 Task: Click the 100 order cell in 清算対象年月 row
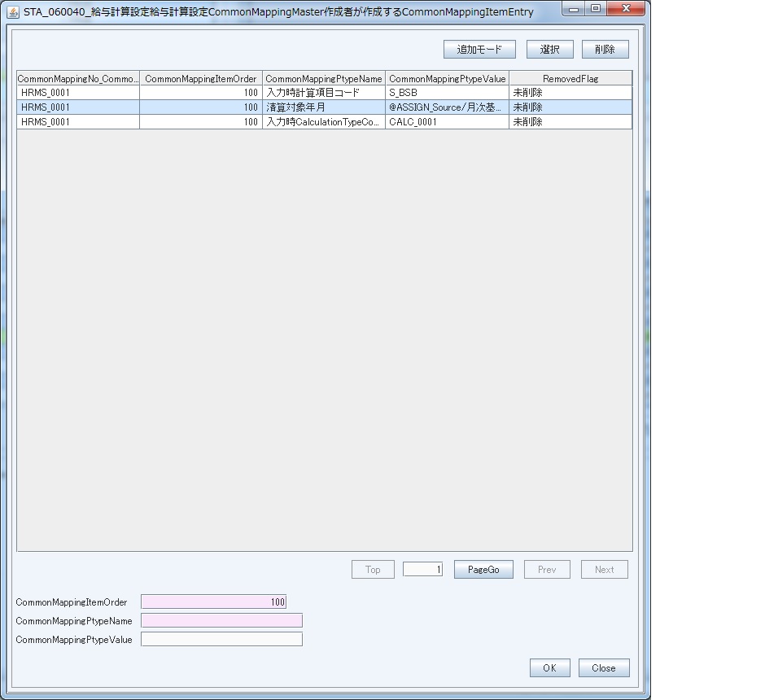pyautogui.click(x=201, y=107)
